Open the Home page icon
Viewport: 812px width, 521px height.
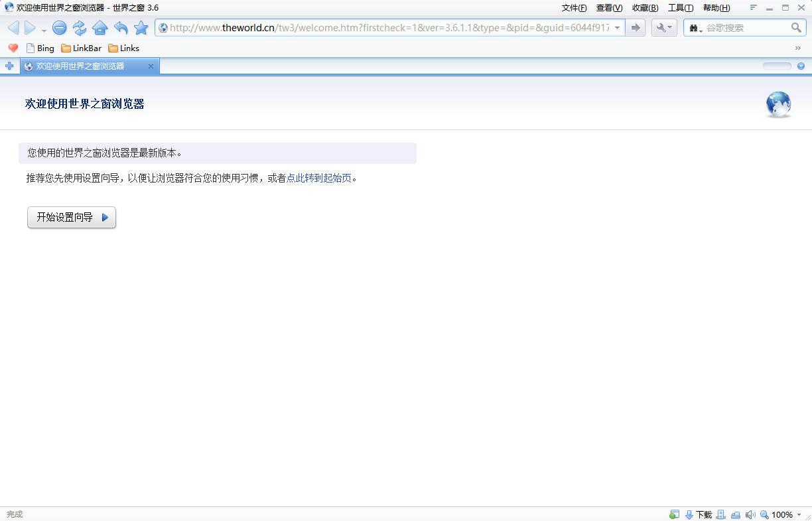100,28
